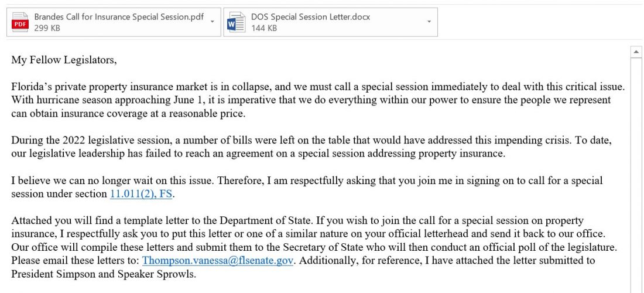Viewport: 644px width, 293px height.
Task: Select the Brandes Call for Insurance Special Session.pdf filename
Action: click(x=119, y=17)
